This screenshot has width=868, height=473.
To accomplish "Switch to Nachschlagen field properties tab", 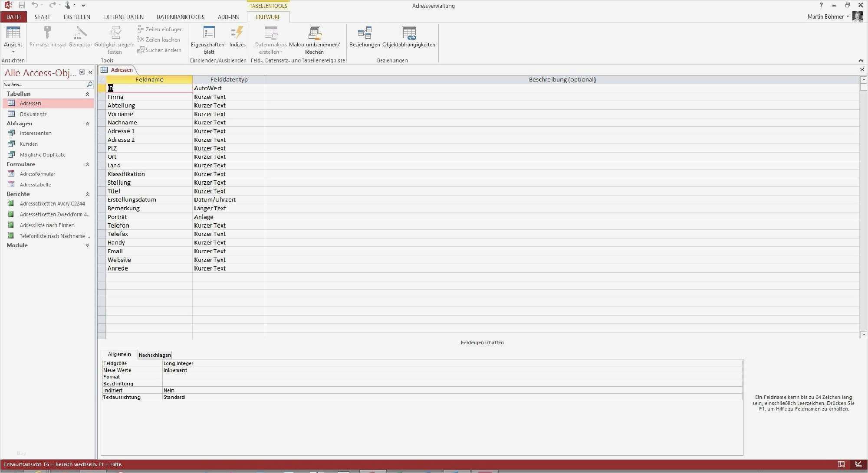I will [155, 355].
